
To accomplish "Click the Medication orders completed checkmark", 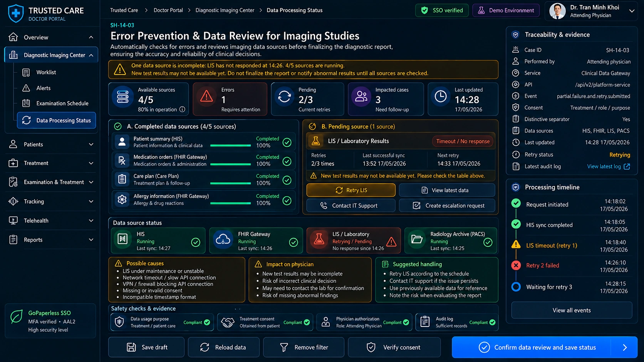I will tap(287, 161).
